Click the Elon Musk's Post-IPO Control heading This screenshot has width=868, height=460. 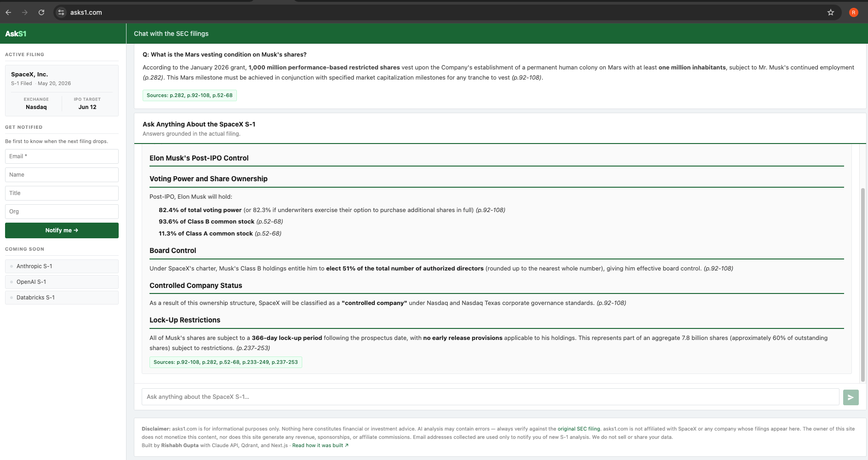point(199,158)
